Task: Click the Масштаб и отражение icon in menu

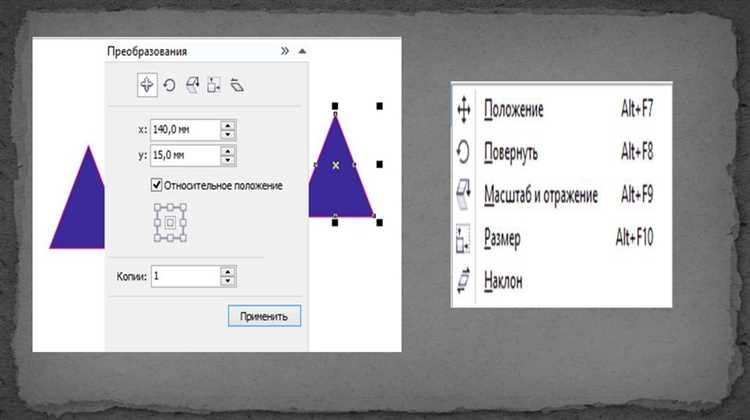Action: click(463, 195)
